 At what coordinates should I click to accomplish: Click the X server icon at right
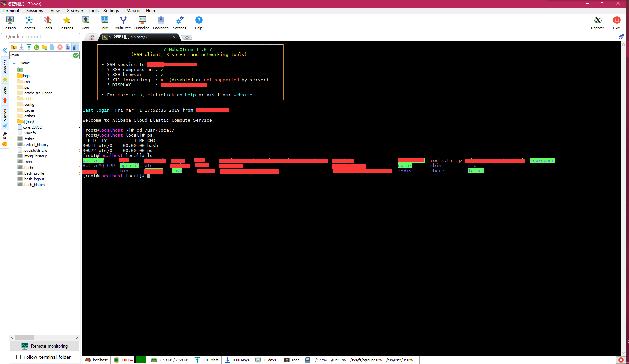click(597, 23)
